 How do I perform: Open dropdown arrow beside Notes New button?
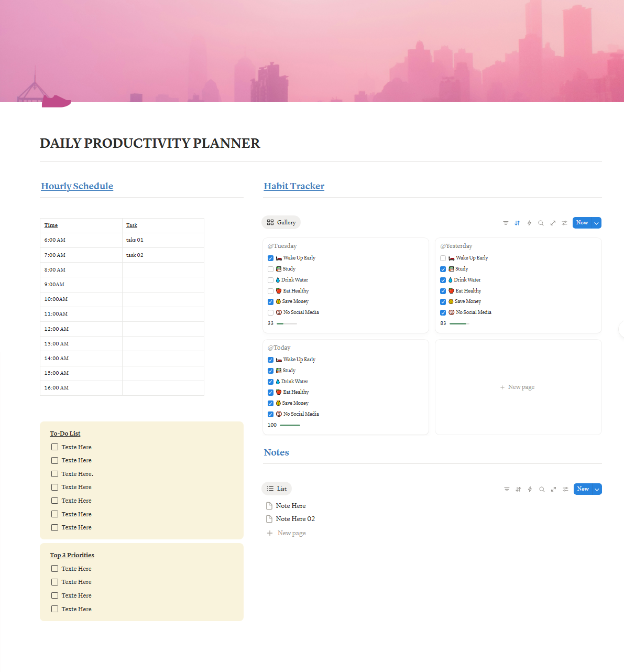pos(597,489)
